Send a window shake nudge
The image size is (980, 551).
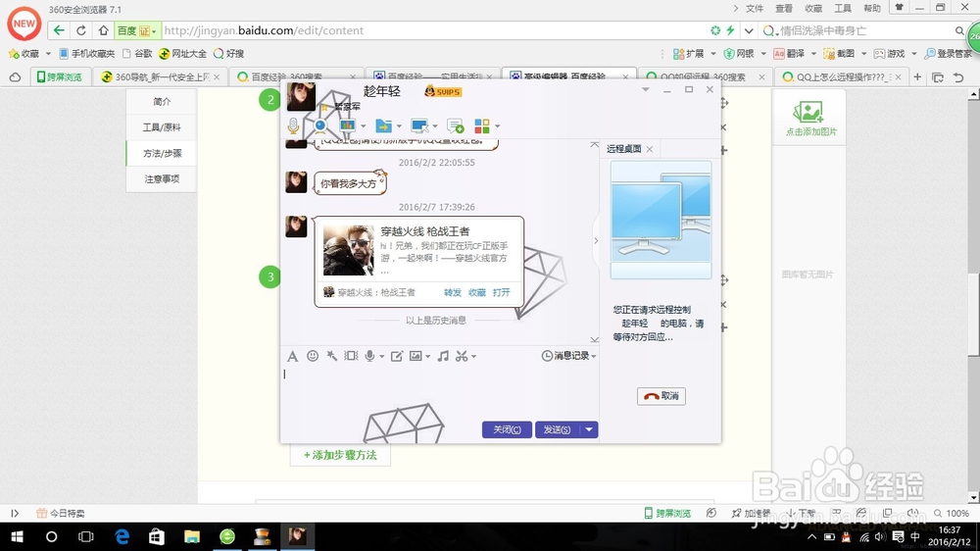pos(351,356)
